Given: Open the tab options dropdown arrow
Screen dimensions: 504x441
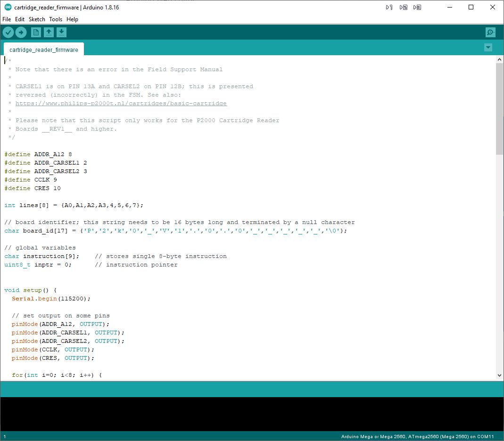Looking at the screenshot, I should coord(488,48).
